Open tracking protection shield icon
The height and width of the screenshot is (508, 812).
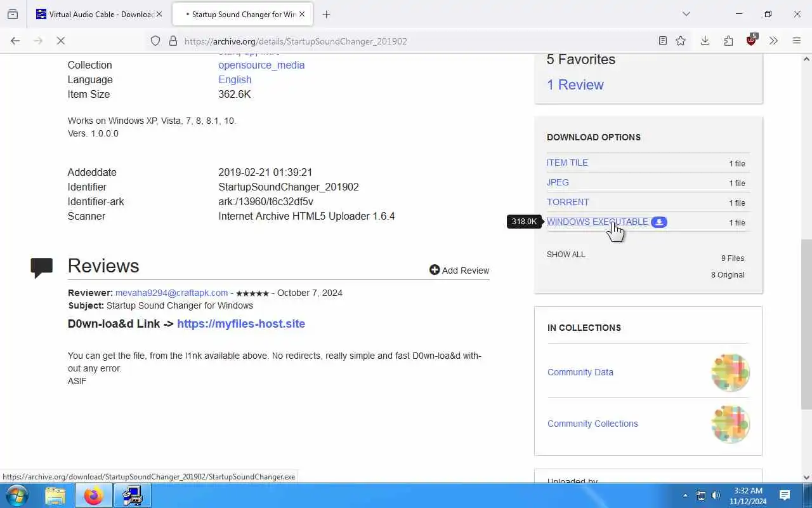pyautogui.click(x=155, y=41)
